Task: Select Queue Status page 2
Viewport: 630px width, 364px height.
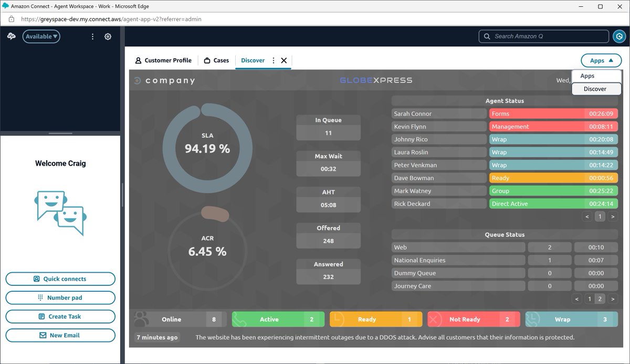Action: coord(600,299)
